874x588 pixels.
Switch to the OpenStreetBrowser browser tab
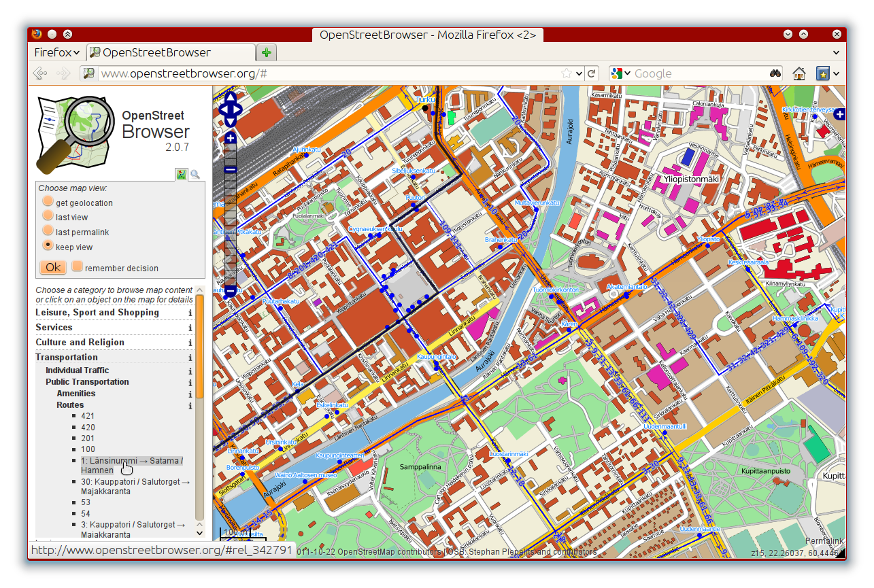tap(171, 52)
